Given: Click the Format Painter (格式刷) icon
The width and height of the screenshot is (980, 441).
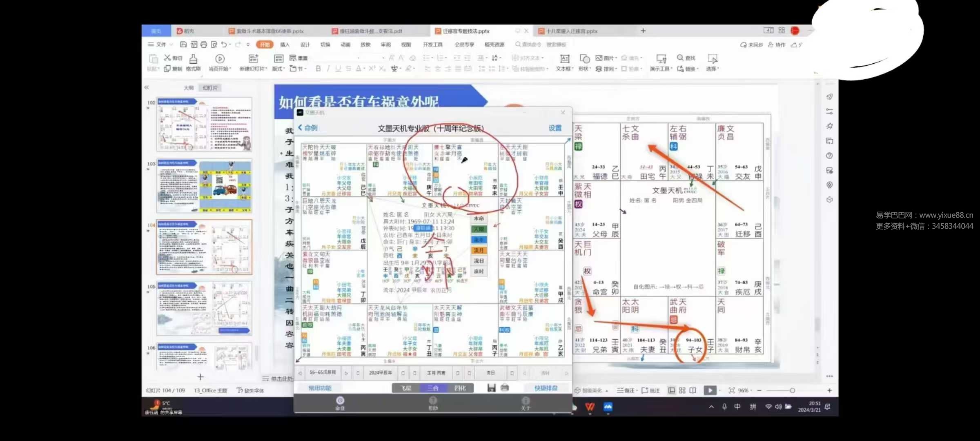Looking at the screenshot, I should pyautogui.click(x=193, y=59).
